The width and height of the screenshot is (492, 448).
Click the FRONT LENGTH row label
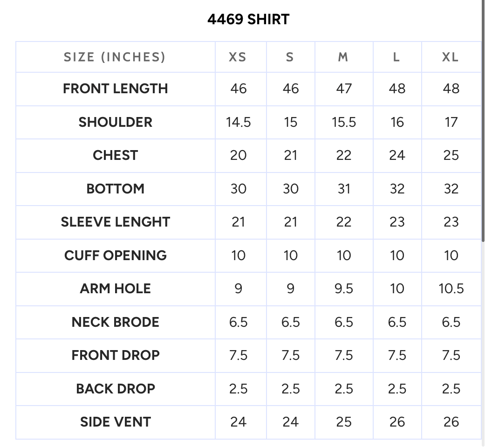coord(115,89)
